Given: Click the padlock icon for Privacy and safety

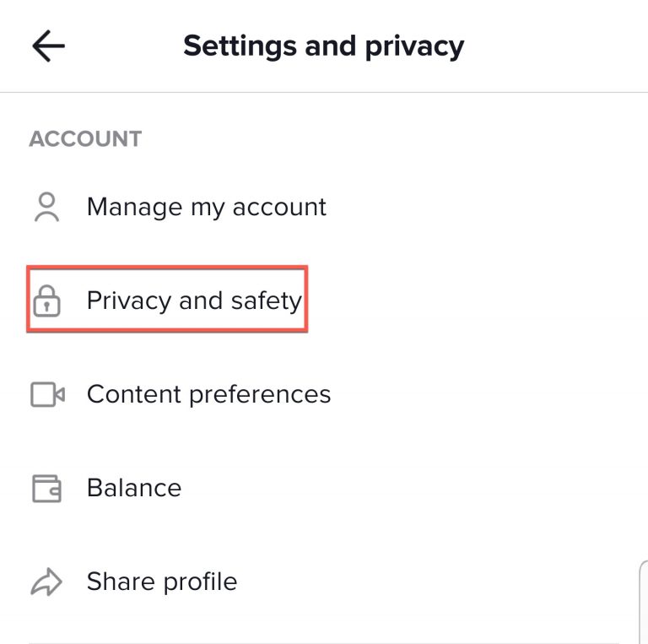Looking at the screenshot, I should click(47, 301).
